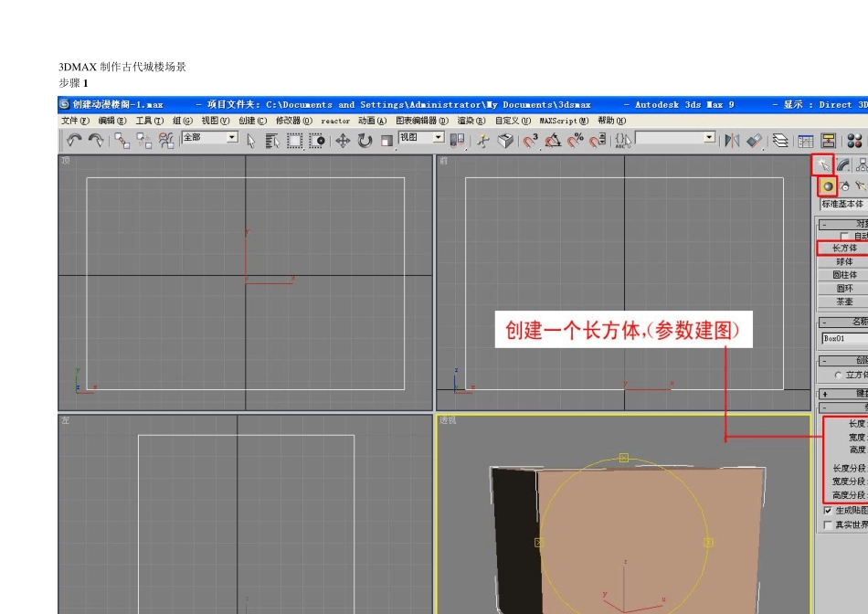Open the 文件 menu
868x614 pixels.
(x=75, y=121)
